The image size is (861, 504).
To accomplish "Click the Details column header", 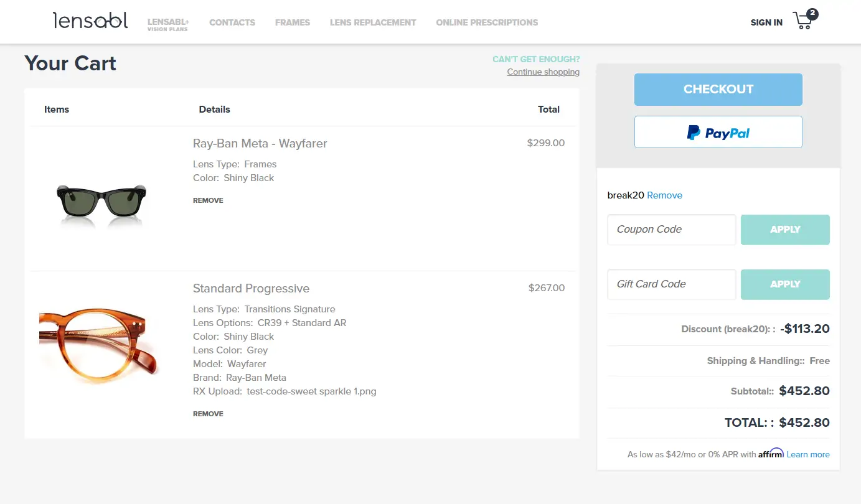I will [x=215, y=110].
